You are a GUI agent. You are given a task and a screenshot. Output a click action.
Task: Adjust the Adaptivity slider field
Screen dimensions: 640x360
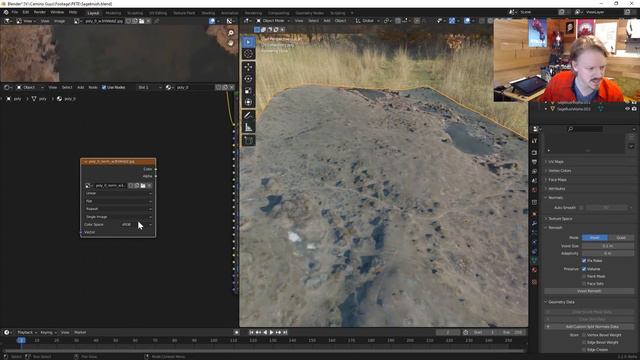608,253
